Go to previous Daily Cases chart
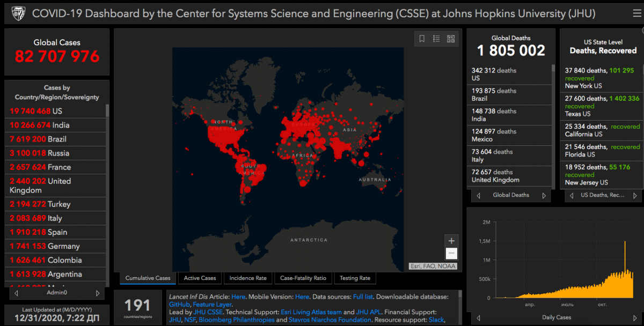Screen dimensions: 644x326 pyautogui.click(x=478, y=317)
